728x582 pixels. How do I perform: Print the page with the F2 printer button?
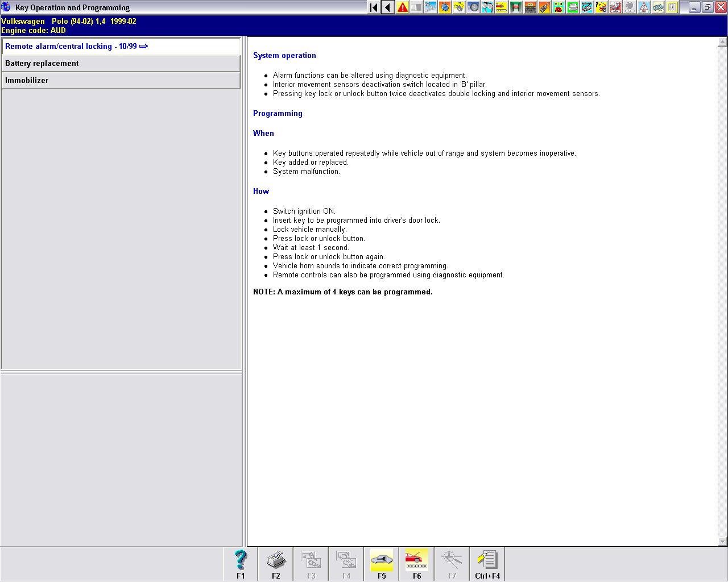coord(276,564)
